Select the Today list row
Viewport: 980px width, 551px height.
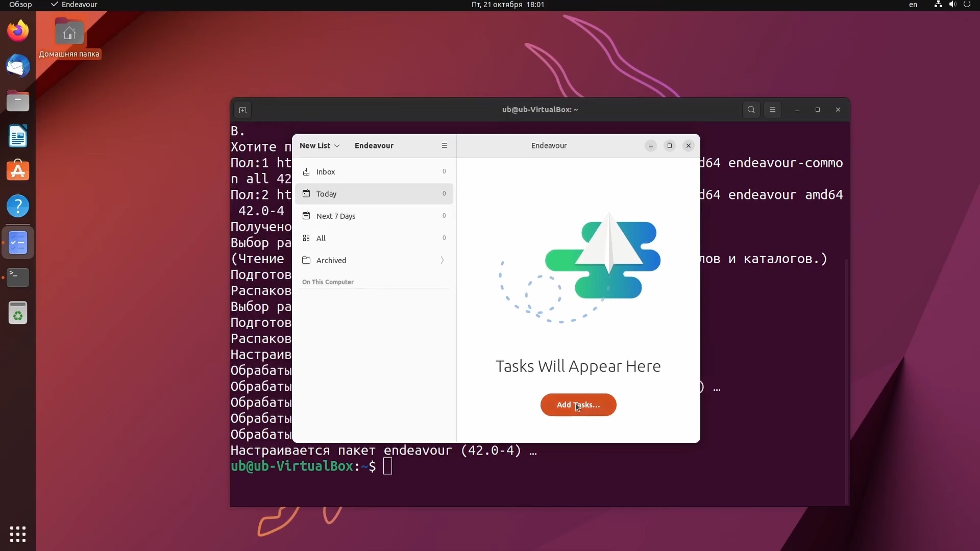[374, 194]
